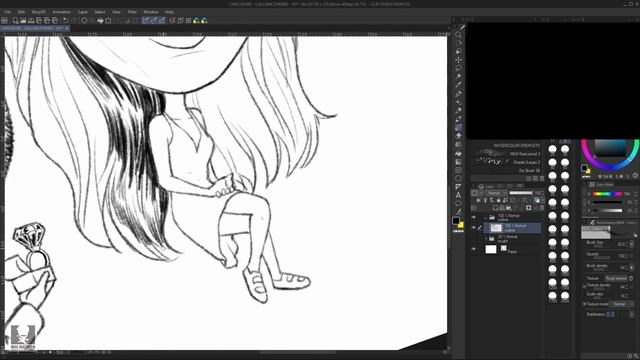Hide the selected outline layer eye
This screenshot has width=640, height=360.
(473, 228)
